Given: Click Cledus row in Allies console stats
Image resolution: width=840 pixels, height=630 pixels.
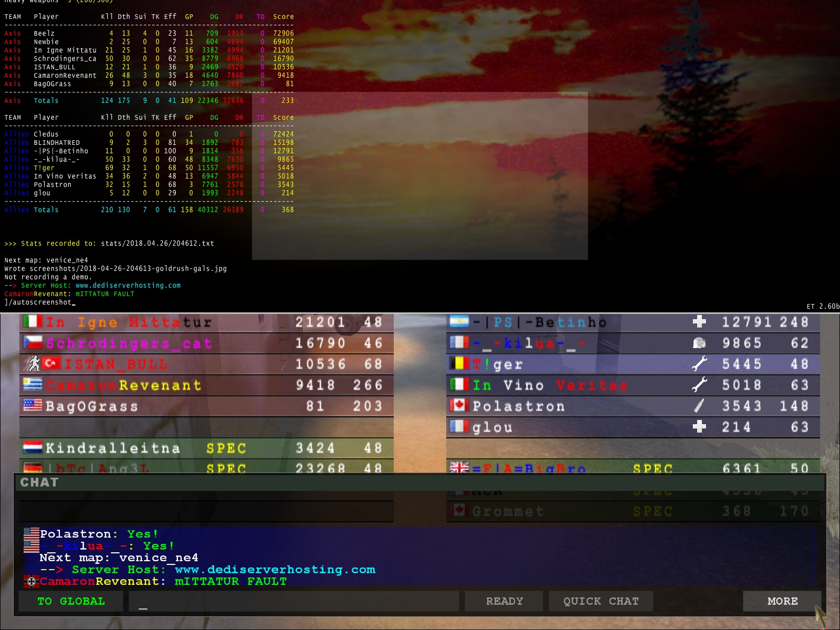Looking at the screenshot, I should pyautogui.click(x=149, y=134).
